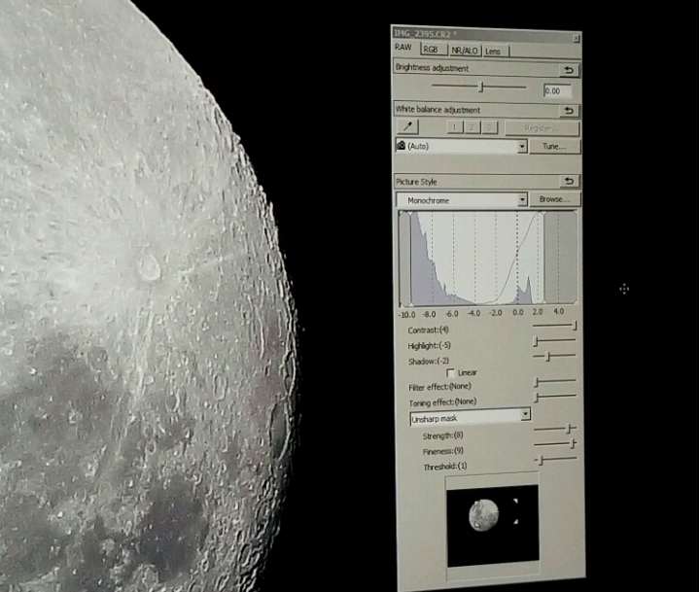This screenshot has width=700, height=592.
Task: Switch to the RAW tab
Action: pos(403,47)
